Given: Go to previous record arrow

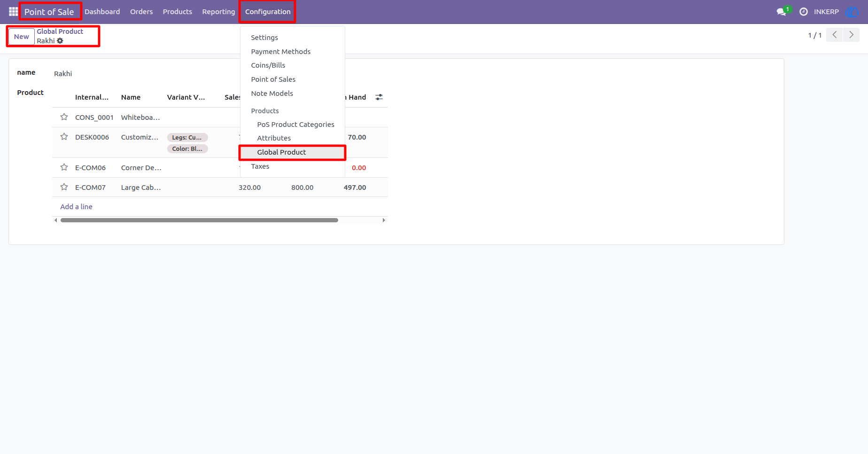Looking at the screenshot, I should pyautogui.click(x=835, y=35).
